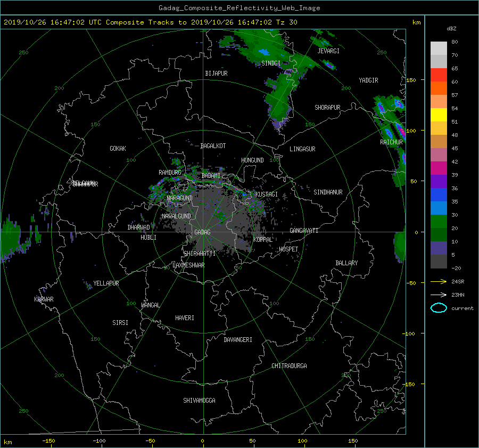Click the HANGAL label
This screenshot has width=479, height=448.
(150, 305)
